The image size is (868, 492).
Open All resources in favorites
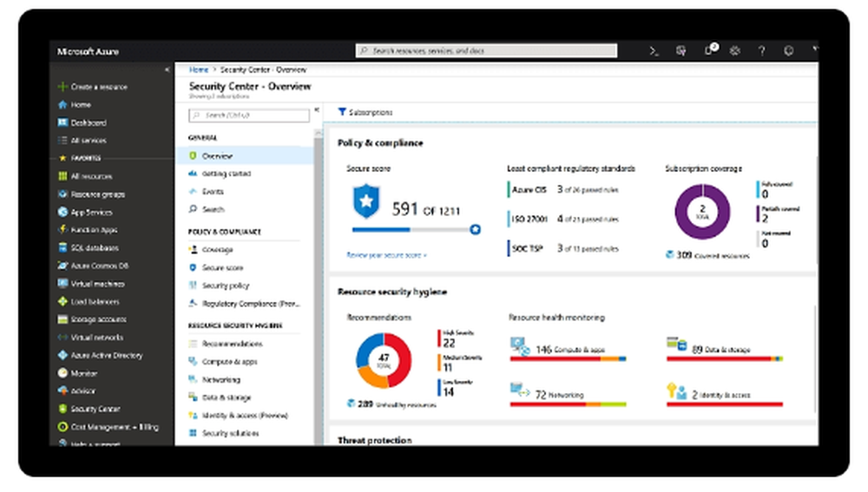(x=85, y=176)
